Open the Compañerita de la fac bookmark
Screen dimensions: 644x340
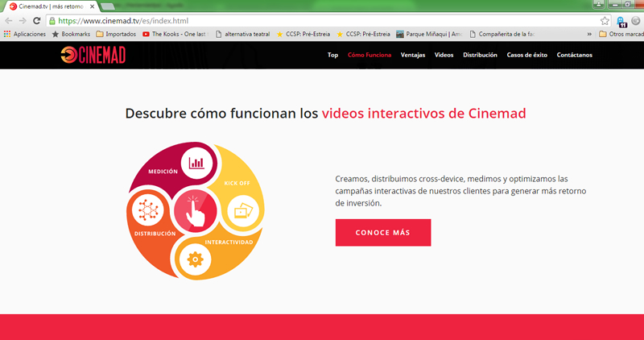point(502,34)
